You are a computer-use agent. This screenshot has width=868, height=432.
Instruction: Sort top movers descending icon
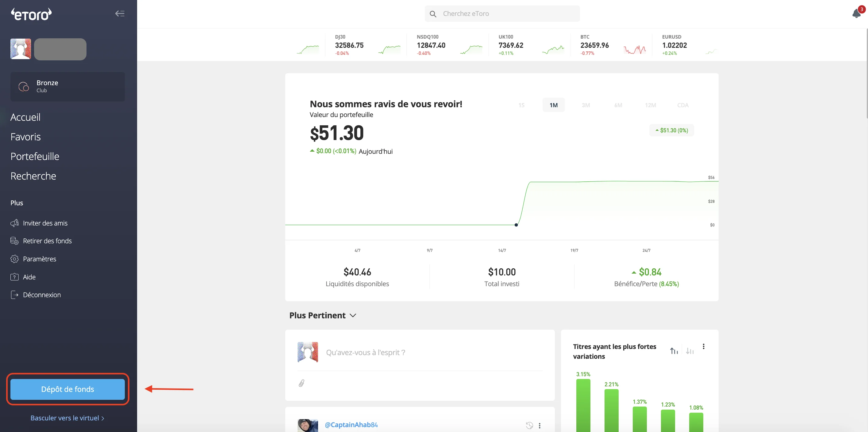point(689,351)
